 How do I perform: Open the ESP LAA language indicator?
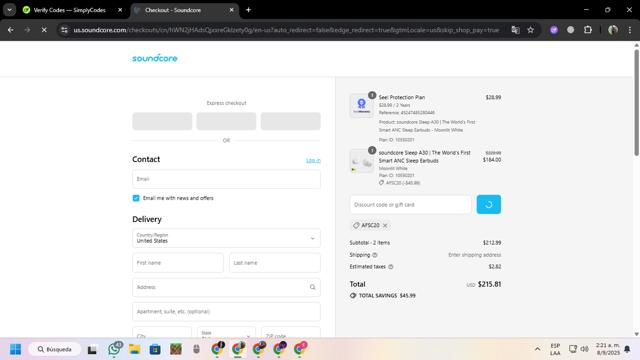[555, 349]
